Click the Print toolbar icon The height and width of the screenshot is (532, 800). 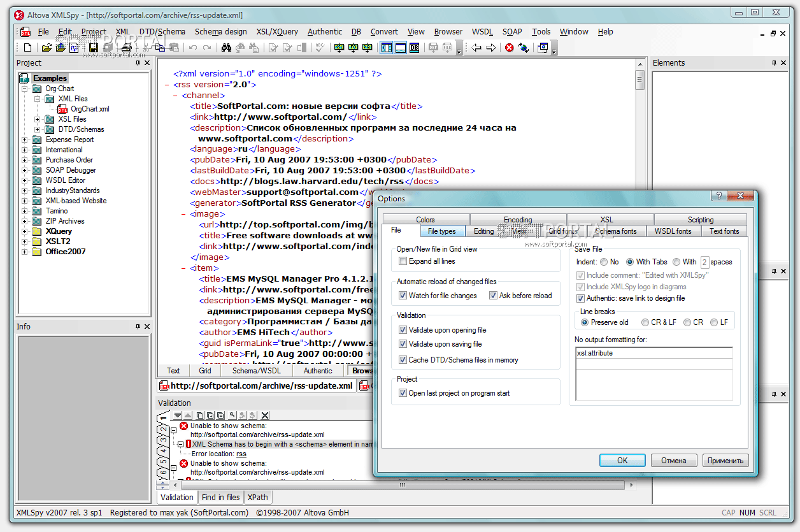click(x=127, y=47)
